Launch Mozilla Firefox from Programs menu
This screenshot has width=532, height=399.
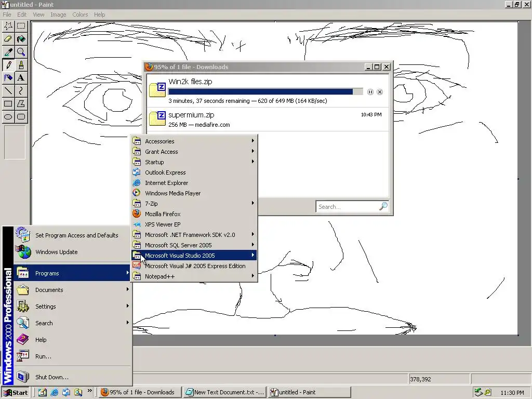pos(194,214)
